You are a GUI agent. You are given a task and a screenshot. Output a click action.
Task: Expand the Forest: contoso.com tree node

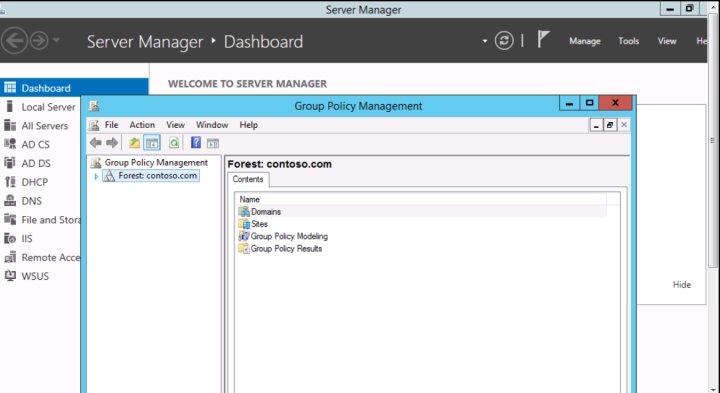[96, 176]
